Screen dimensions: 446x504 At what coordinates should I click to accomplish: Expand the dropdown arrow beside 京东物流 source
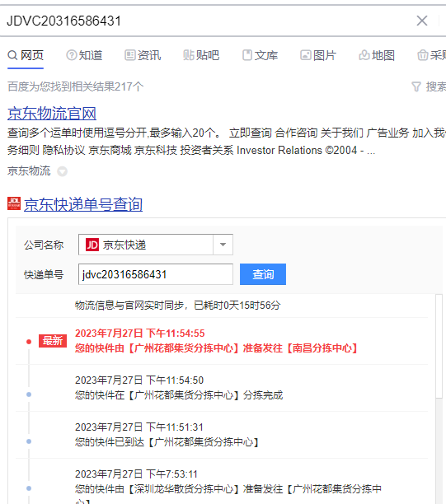[x=62, y=171]
